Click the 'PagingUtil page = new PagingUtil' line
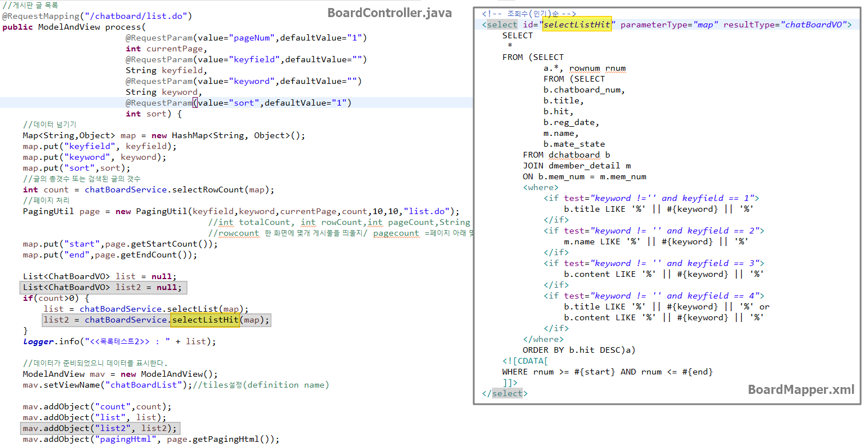 click(241, 211)
